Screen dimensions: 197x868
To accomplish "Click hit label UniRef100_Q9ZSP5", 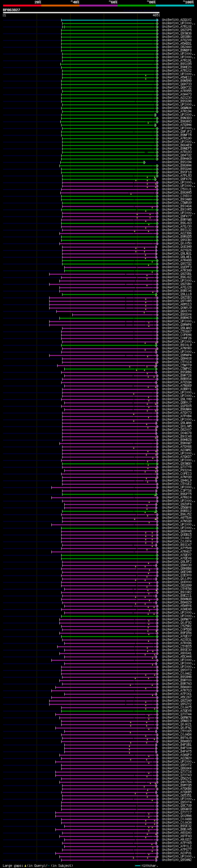I will [177, 30].
